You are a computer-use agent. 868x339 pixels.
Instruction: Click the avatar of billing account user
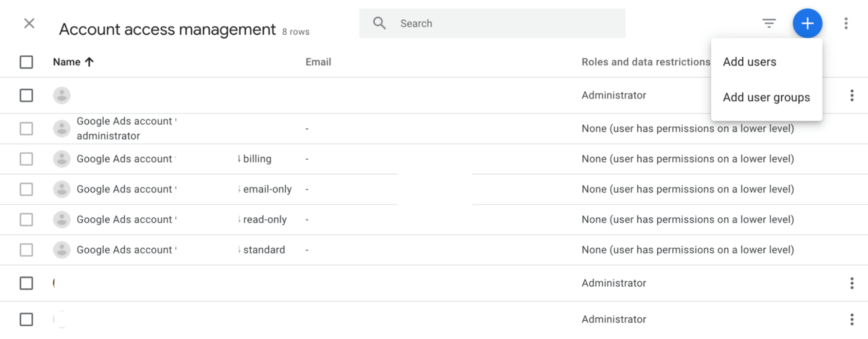62,159
